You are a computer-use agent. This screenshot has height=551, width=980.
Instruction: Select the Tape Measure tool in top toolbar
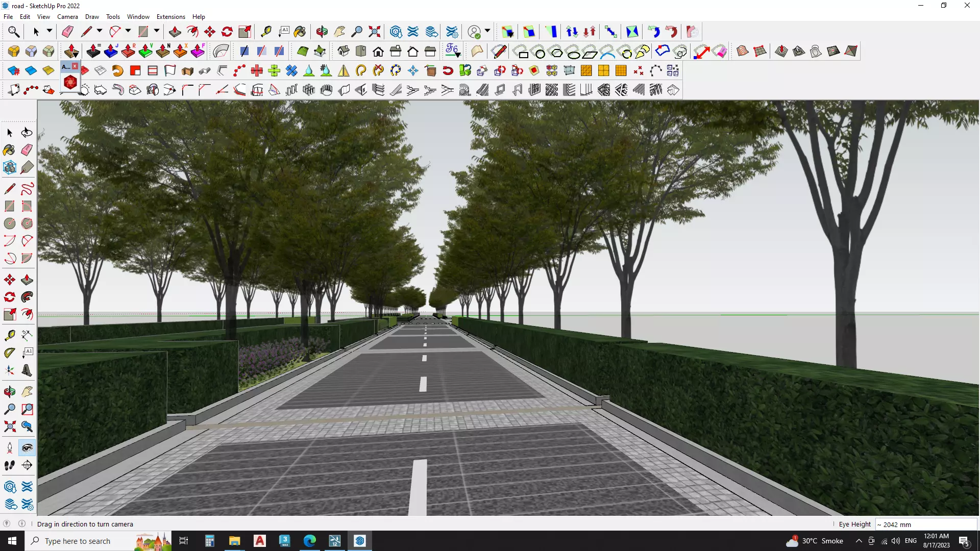pos(266,32)
